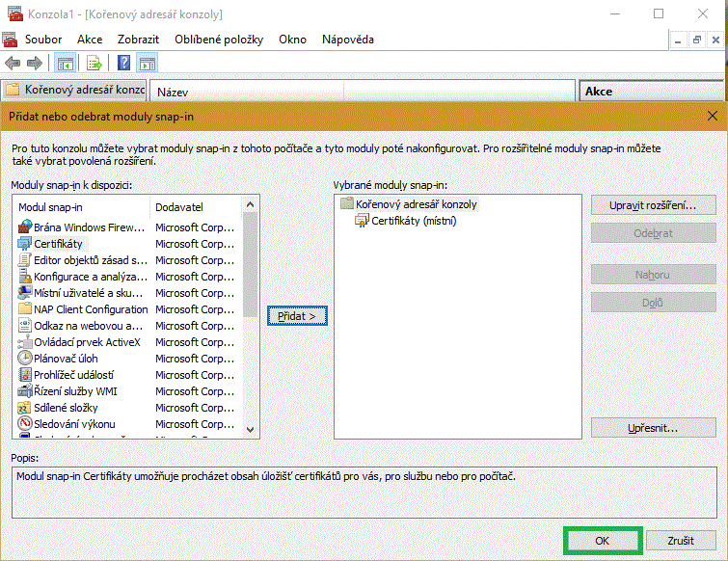Click the back arrow in toolbar
The height and width of the screenshot is (561, 728).
13,64
